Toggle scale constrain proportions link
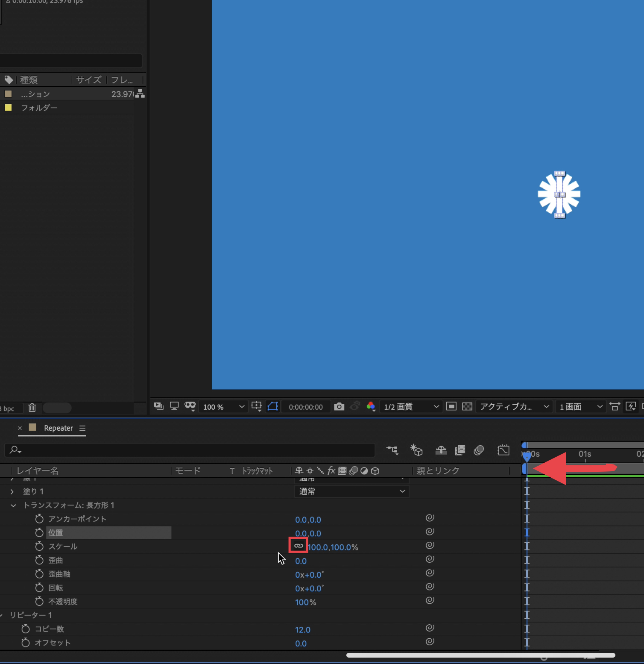644x664 pixels. [299, 546]
